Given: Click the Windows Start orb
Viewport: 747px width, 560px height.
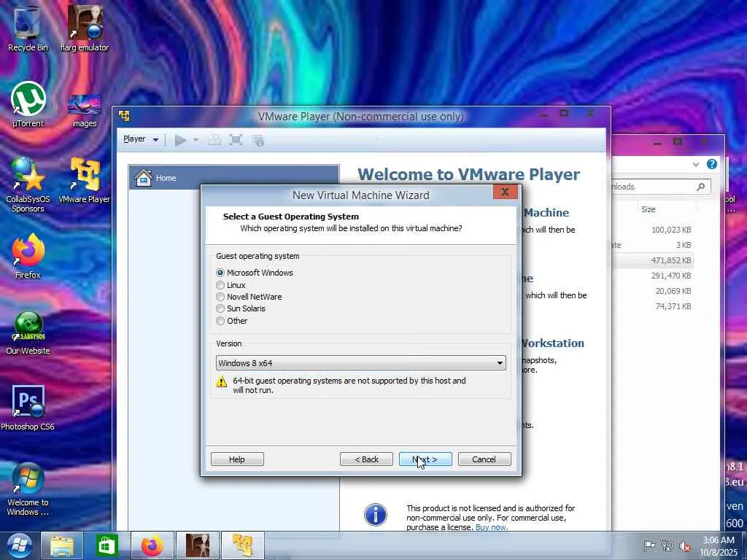Looking at the screenshot, I should (18, 545).
